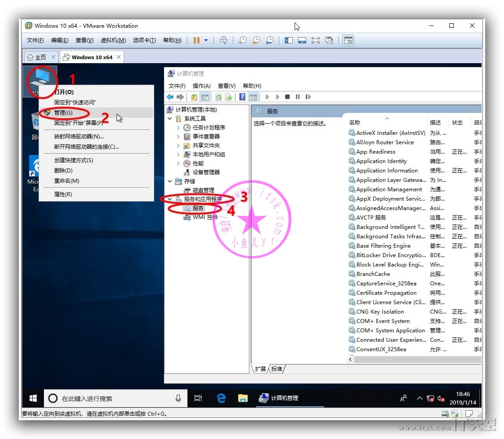Open VMware 虚拟机(M) menu
504x439 pixels.
click(x=113, y=40)
